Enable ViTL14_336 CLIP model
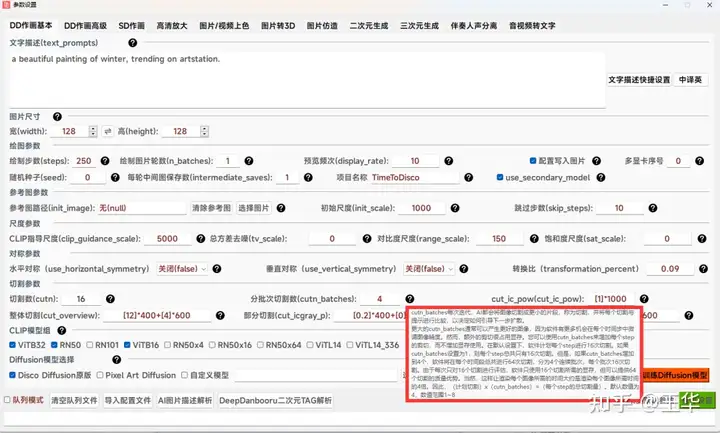Viewport: 720px width, 433px height. [x=350, y=345]
